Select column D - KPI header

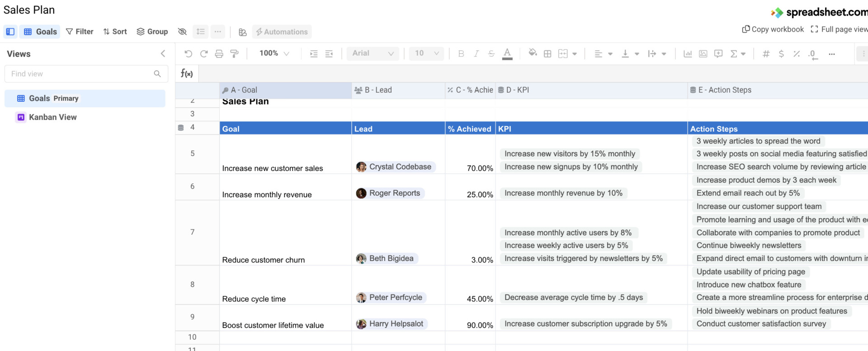tap(591, 90)
